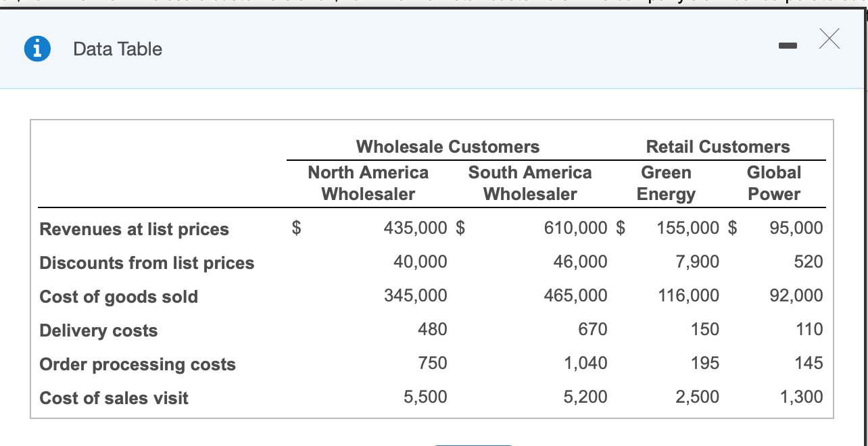Image resolution: width=868 pixels, height=446 pixels.
Task: Click the Revenues at list prices row label
Action: click(133, 229)
